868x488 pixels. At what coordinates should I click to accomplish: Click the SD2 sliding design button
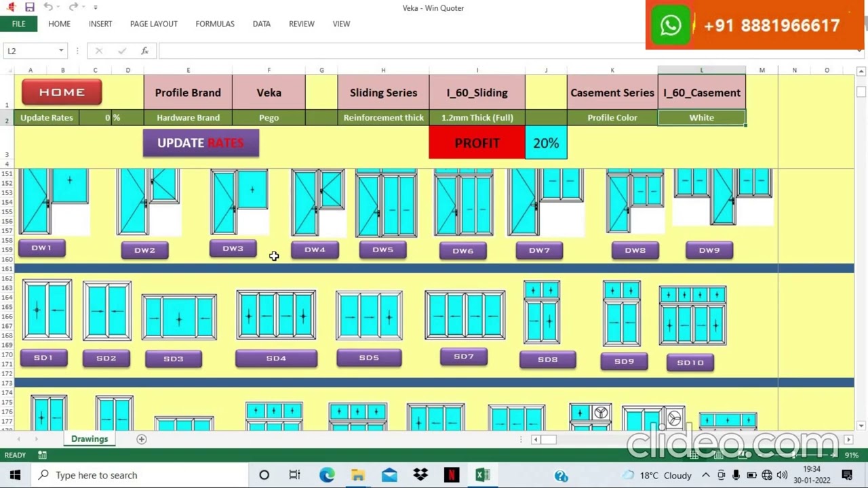[106, 358]
